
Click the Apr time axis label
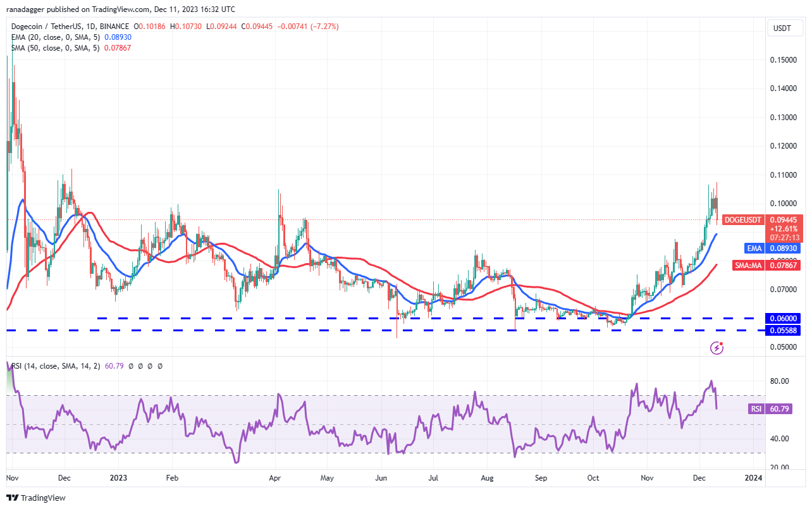(275, 479)
